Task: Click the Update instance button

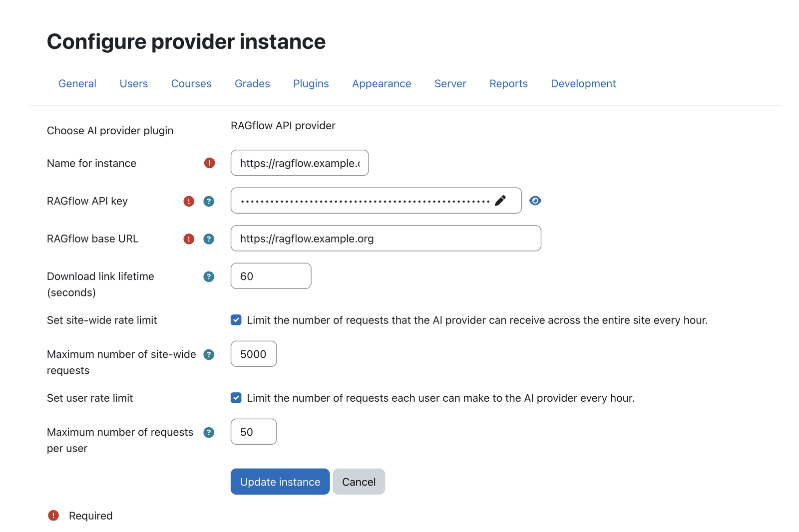Action: click(x=280, y=482)
